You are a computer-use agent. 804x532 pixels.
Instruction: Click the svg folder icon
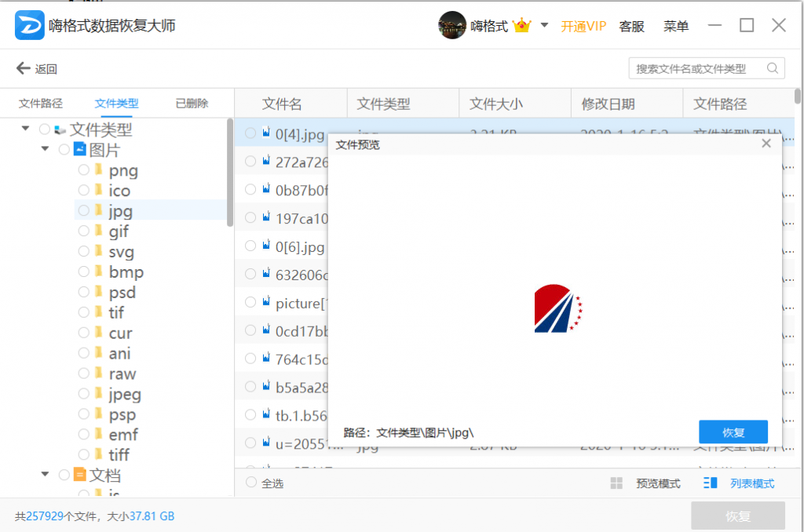(98, 251)
